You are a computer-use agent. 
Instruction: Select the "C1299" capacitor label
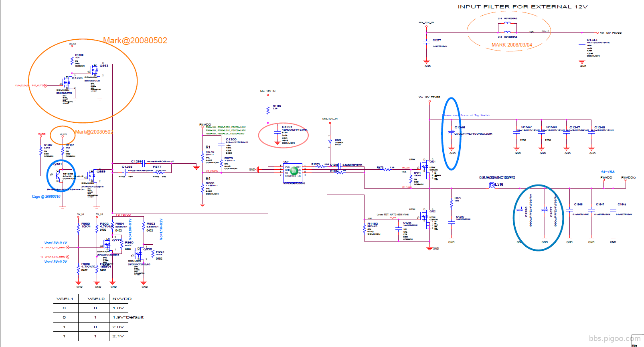pyautogui.click(x=136, y=162)
